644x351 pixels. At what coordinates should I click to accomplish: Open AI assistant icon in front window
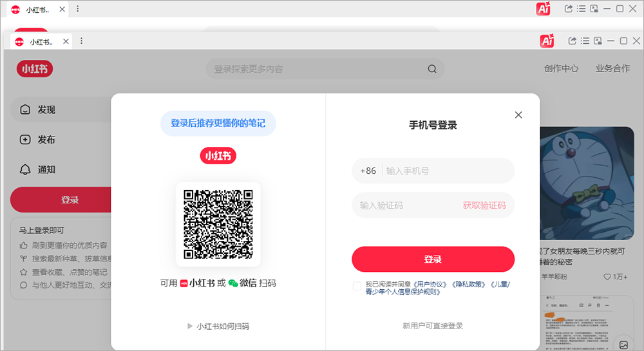click(547, 41)
